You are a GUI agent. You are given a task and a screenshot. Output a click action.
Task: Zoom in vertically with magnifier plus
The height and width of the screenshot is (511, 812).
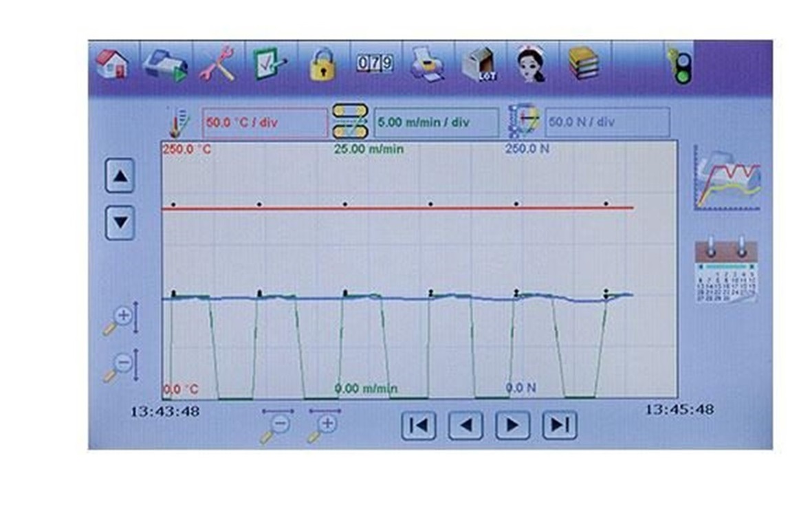[x=121, y=318]
